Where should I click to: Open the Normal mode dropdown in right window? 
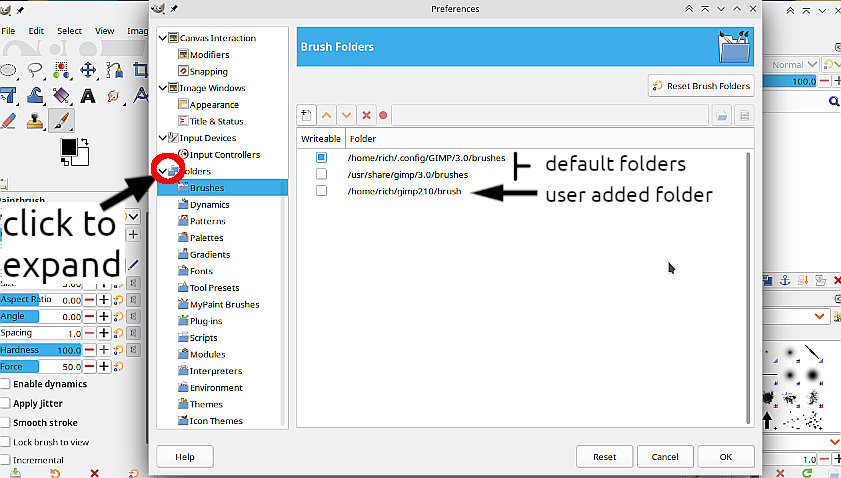[x=793, y=64]
